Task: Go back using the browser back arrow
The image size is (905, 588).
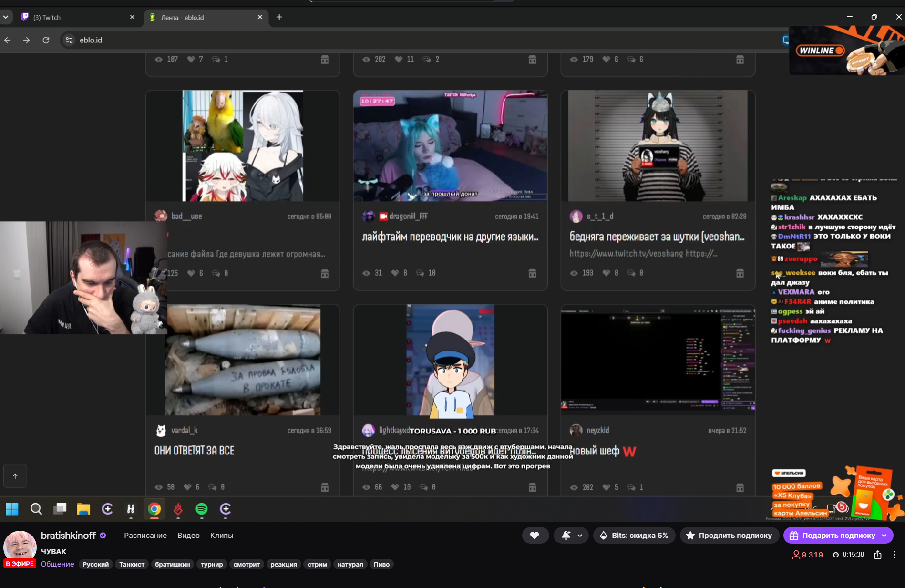Action: [8, 40]
